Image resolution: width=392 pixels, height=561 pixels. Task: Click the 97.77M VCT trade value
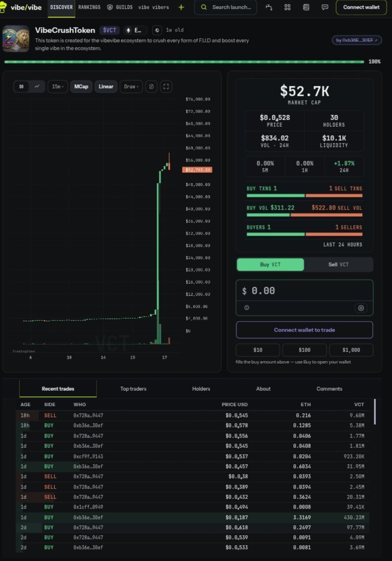tap(355, 527)
